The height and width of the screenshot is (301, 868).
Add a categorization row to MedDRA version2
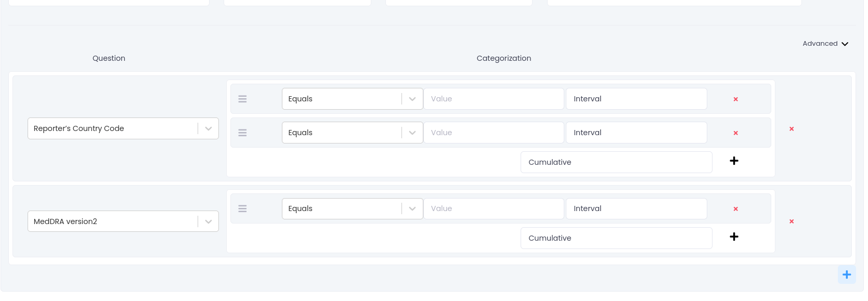(734, 237)
